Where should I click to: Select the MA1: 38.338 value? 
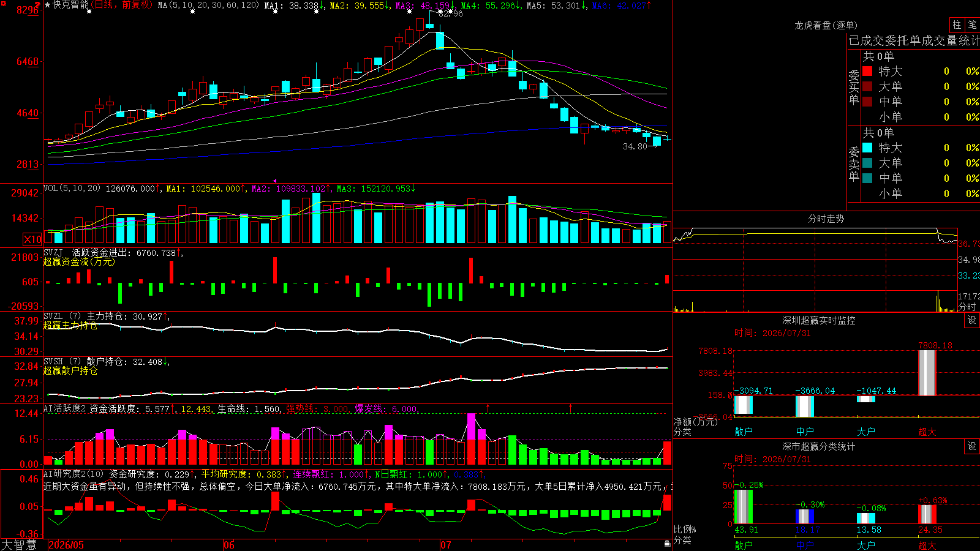coord(291,6)
